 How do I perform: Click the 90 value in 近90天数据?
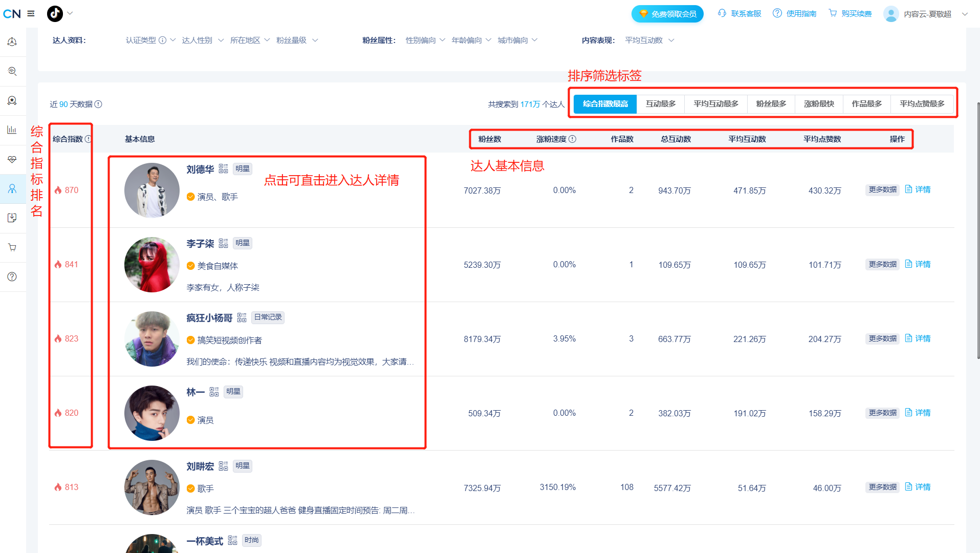63,104
